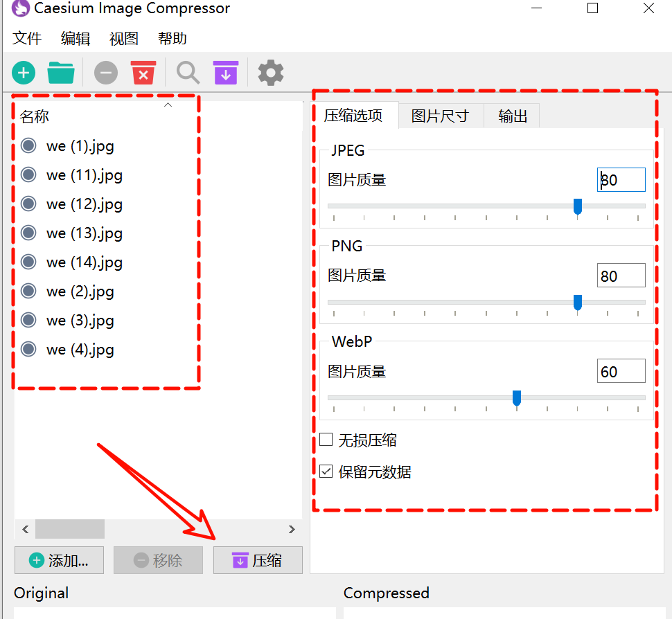Click the PNG quality slider handle
The image size is (672, 619).
pyautogui.click(x=578, y=303)
